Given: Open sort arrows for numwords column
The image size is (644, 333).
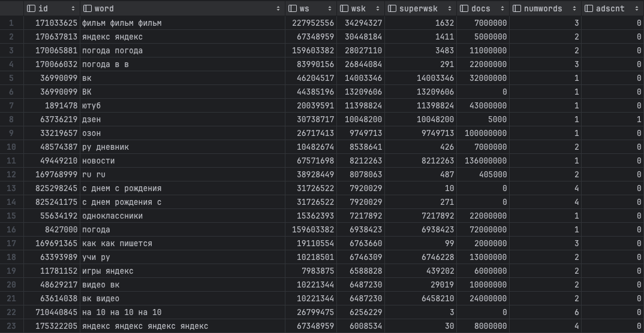Looking at the screenshot, I should coord(574,8).
